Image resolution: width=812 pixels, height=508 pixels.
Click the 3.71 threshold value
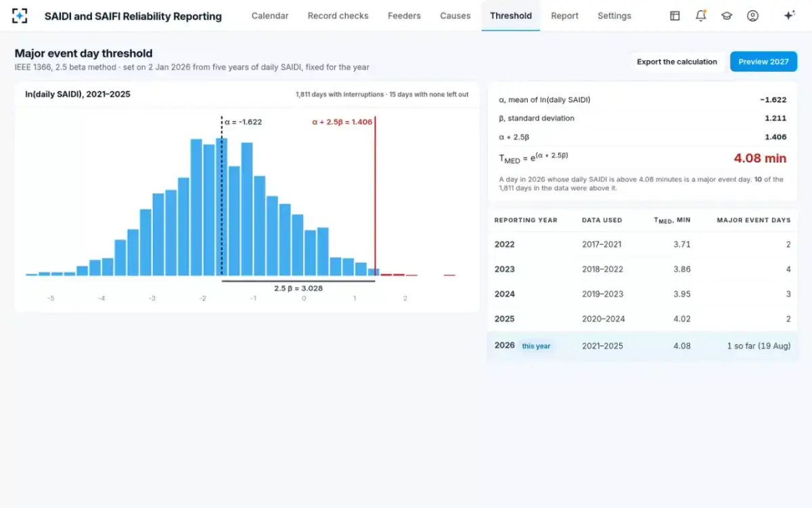click(x=682, y=245)
